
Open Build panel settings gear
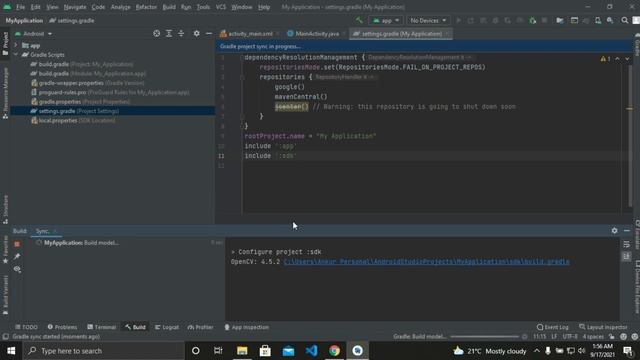tap(614, 231)
